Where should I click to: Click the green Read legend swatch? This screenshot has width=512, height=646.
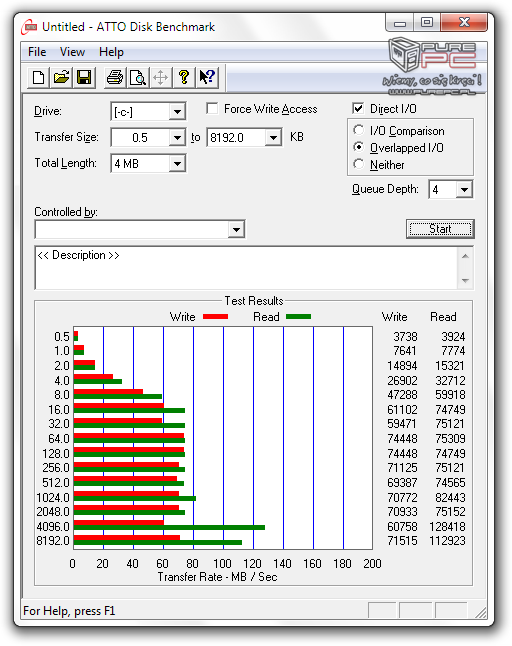coord(298,316)
